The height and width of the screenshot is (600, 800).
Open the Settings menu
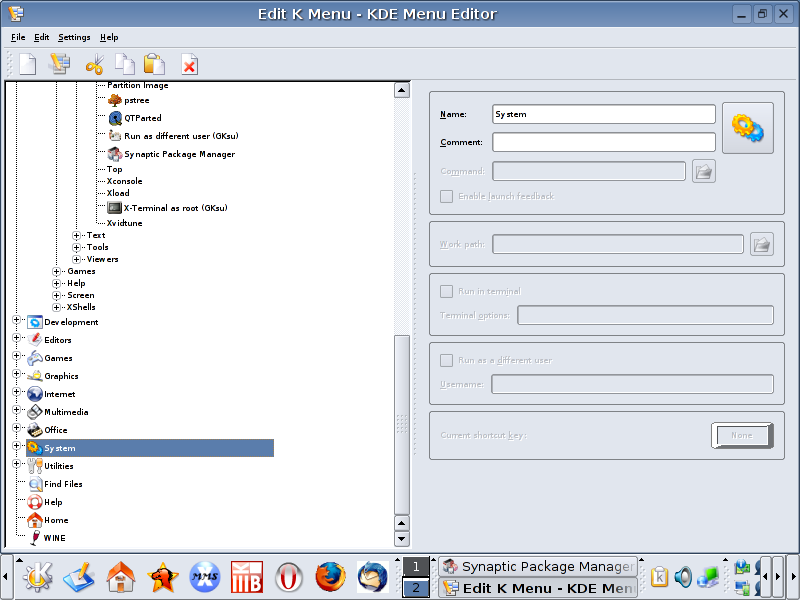pos(74,37)
